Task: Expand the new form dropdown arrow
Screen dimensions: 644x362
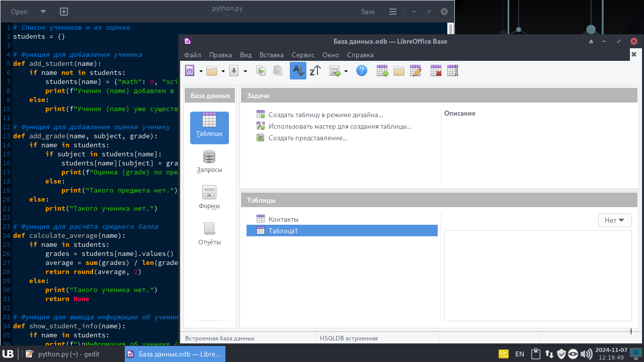Action: 346,71
